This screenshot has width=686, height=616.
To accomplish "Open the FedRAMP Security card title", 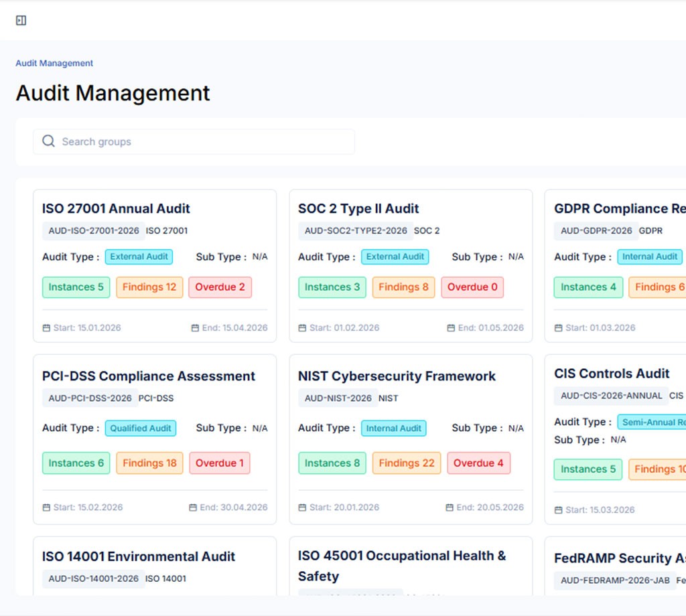I will pyautogui.click(x=620, y=558).
